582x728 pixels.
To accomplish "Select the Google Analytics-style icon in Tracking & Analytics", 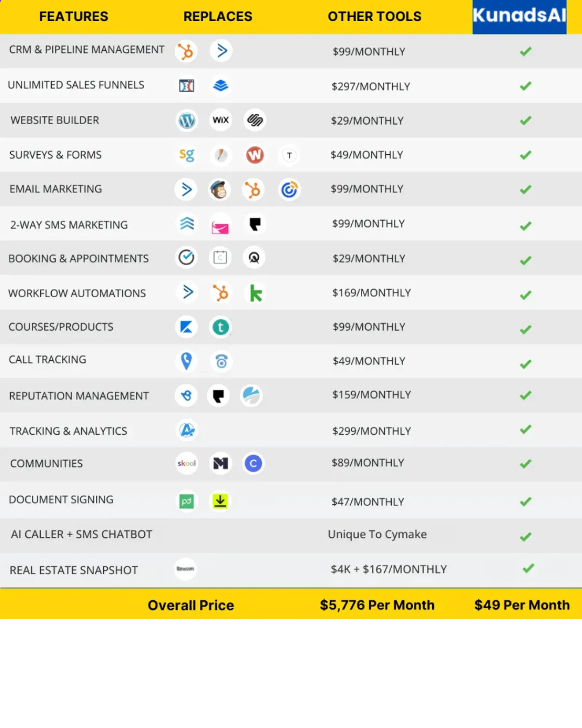I will coord(187,430).
